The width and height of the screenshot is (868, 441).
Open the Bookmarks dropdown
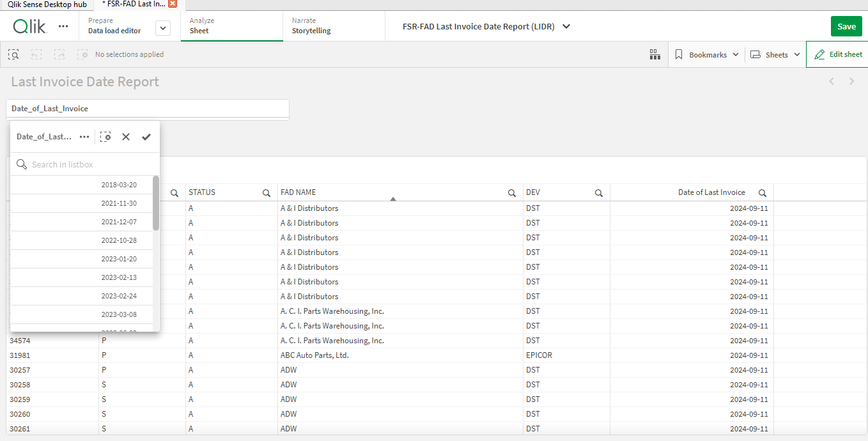click(706, 55)
